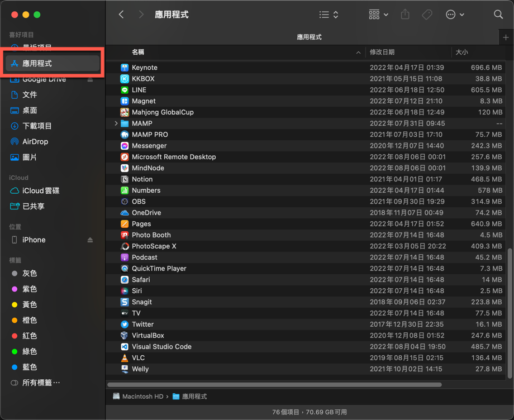Add a new tab with plus button
This screenshot has width=514, height=420.
pyautogui.click(x=506, y=37)
